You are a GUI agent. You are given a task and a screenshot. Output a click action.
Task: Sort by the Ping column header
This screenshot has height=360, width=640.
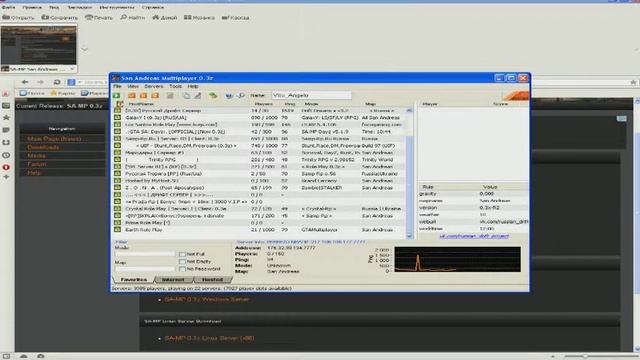pyautogui.click(x=290, y=104)
